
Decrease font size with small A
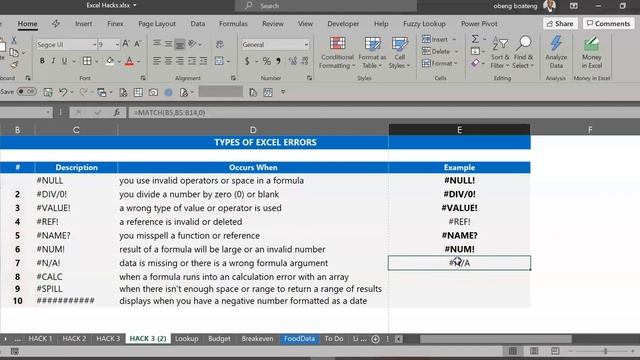(x=138, y=44)
